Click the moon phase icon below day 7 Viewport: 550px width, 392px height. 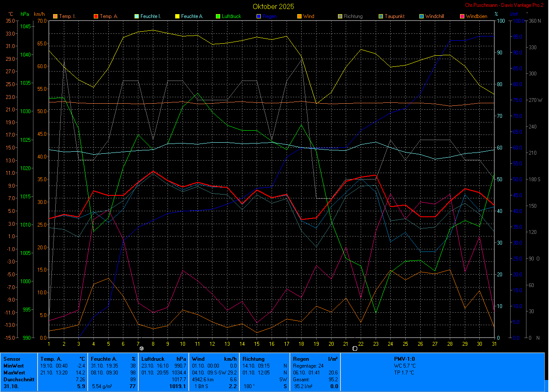tap(142, 349)
